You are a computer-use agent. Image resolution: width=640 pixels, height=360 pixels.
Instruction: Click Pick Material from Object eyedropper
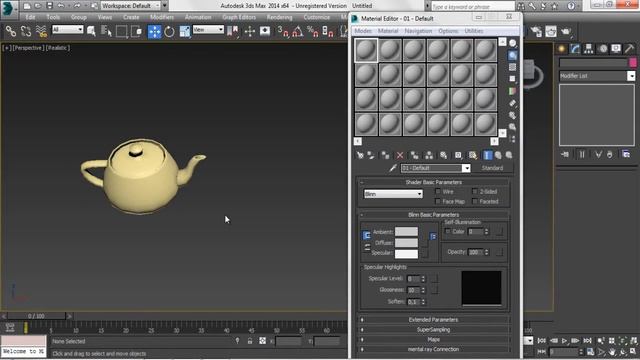393,168
